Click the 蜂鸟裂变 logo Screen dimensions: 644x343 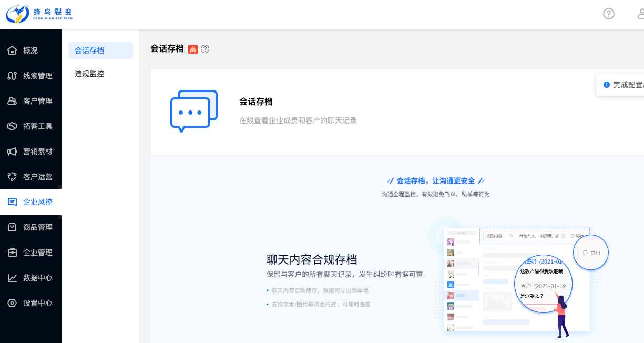[39, 14]
